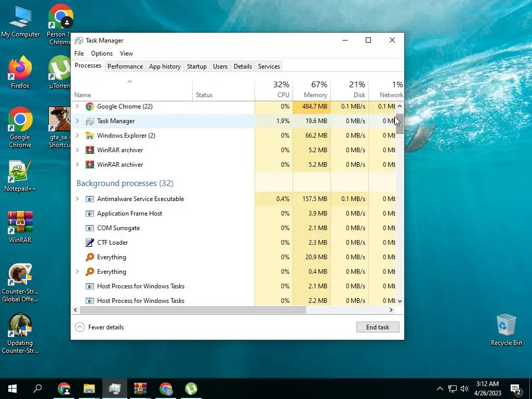The width and height of the screenshot is (532, 399).
Task: Switch to the App history tab
Action: 165,66
